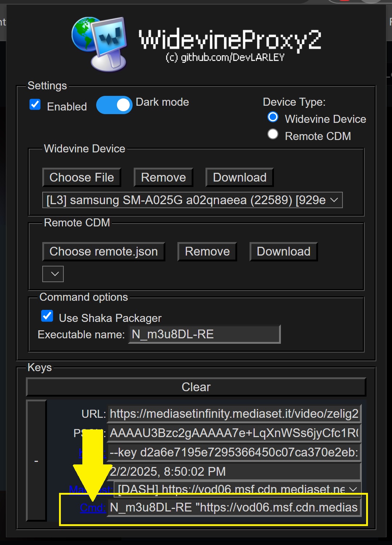Click Choose File for Widevine Device
Screen dimensions: 392x545
[x=82, y=178]
